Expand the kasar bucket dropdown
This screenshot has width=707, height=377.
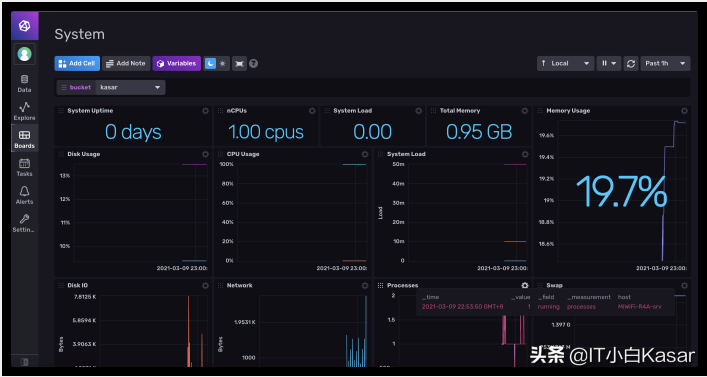tap(130, 87)
